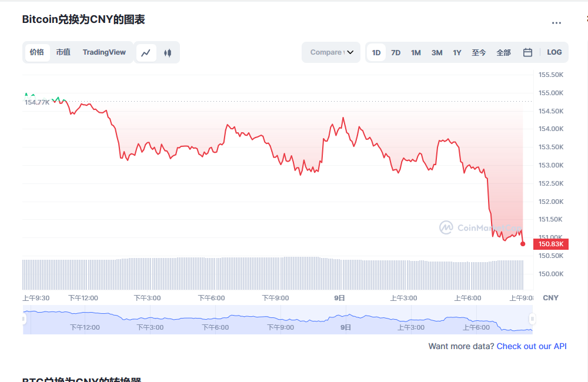Expand the Compare dropdown
Image resolution: width=588 pixels, height=382 pixels.
point(331,52)
